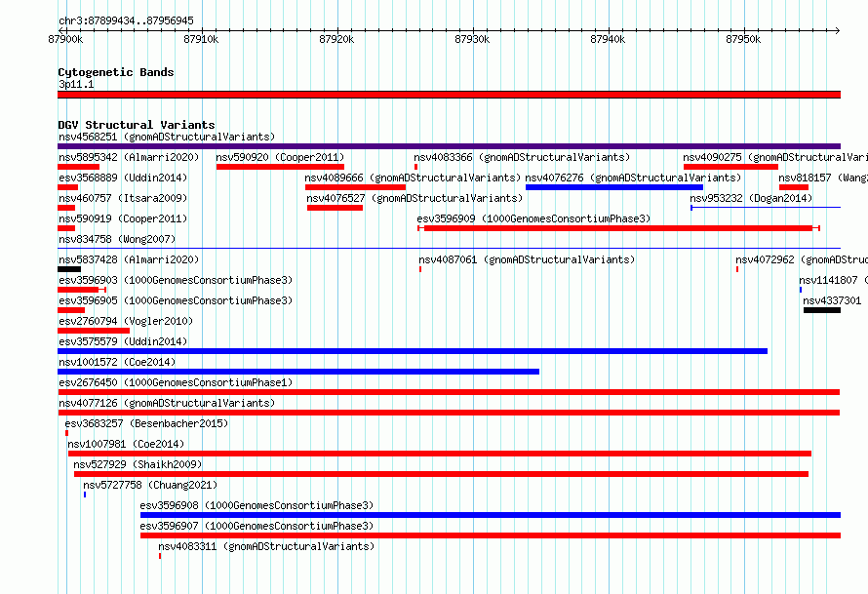Select nsv4076276 variant label
Viewport: 868px width, 594px height.
point(633,178)
